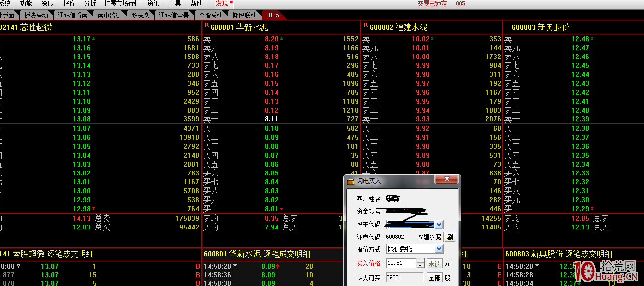Switch to the 多头鹰 tab

click(x=141, y=15)
